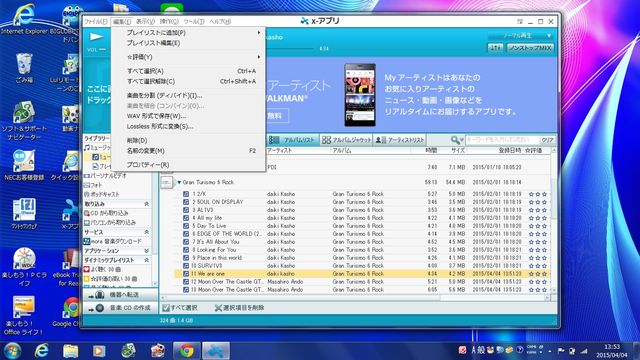
Task: Choose プロパティー(R) menu entry
Action: pos(188,164)
